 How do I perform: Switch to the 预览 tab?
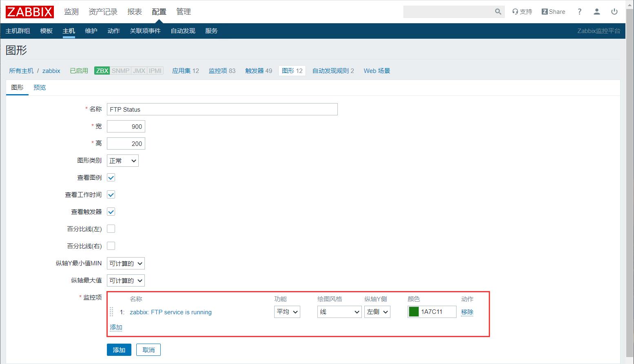coord(40,88)
